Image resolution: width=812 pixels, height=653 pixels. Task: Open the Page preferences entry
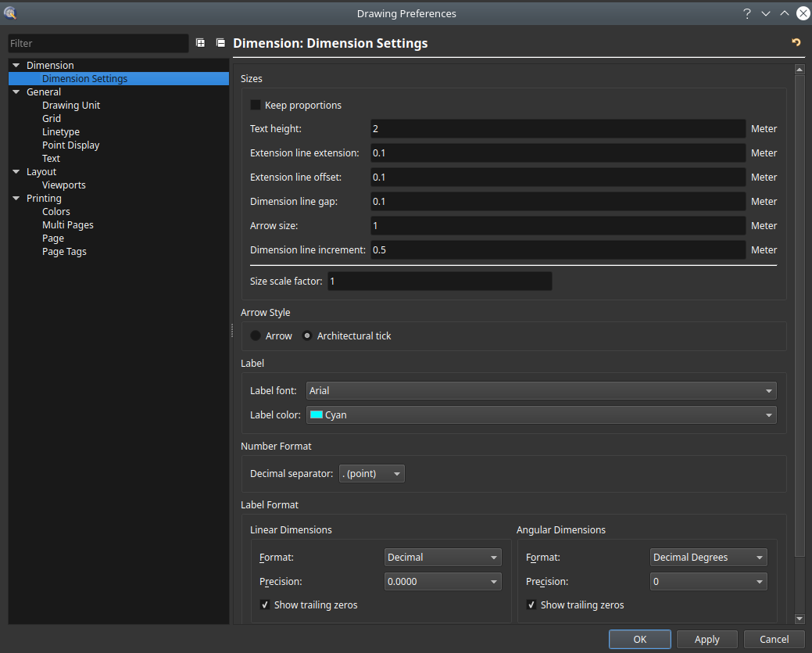click(x=53, y=239)
